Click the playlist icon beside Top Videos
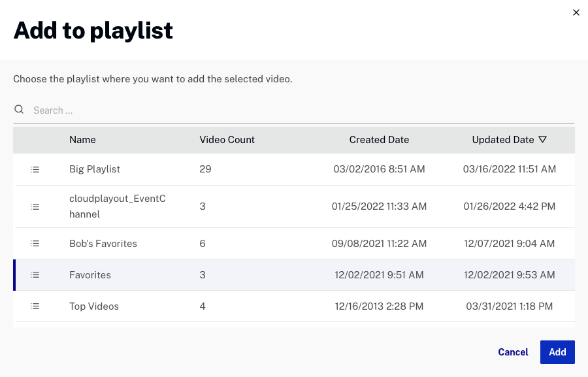The width and height of the screenshot is (588, 377). pyautogui.click(x=35, y=306)
